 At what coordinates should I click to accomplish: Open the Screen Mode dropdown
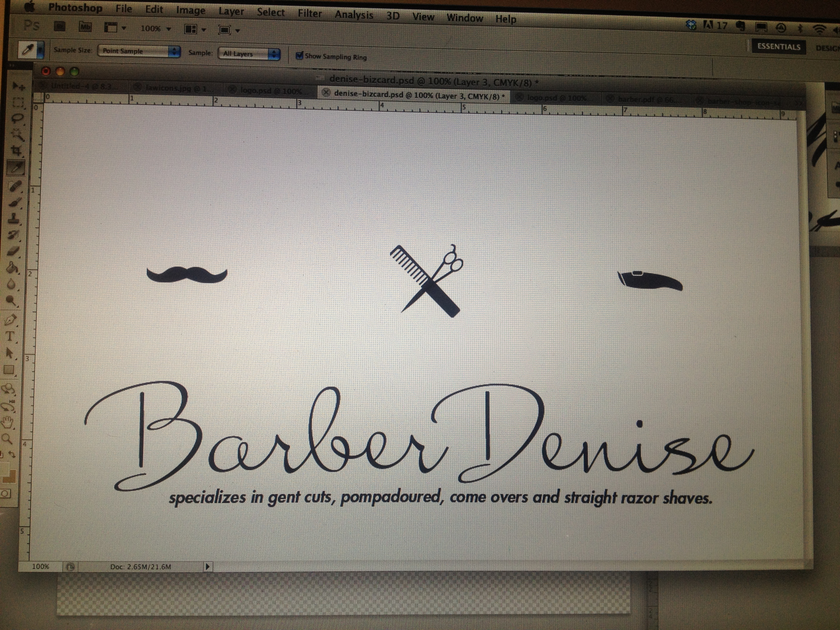[229, 30]
